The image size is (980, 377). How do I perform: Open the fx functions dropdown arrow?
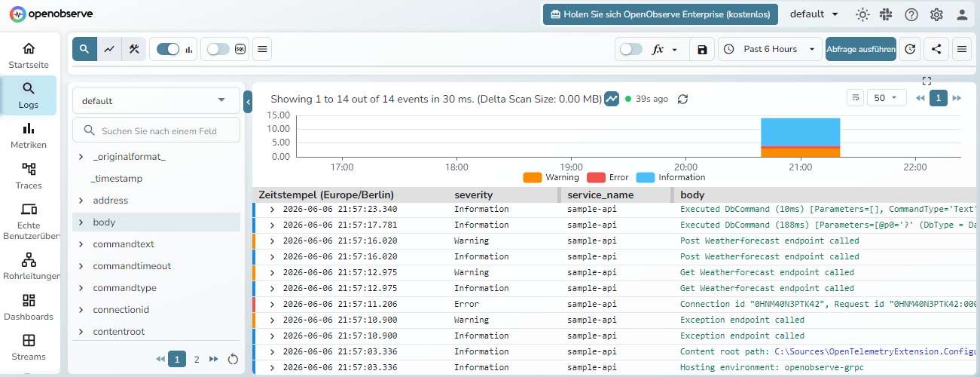[675, 49]
